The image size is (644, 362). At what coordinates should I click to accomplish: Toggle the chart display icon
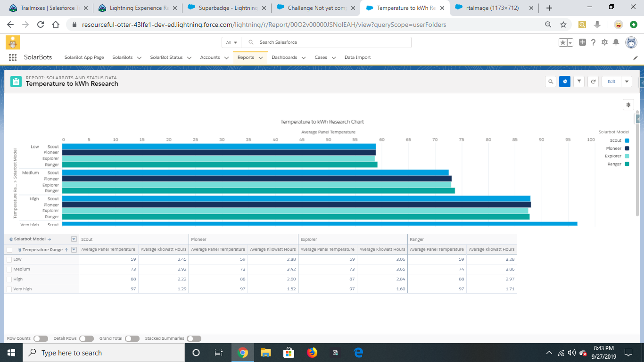tap(565, 82)
